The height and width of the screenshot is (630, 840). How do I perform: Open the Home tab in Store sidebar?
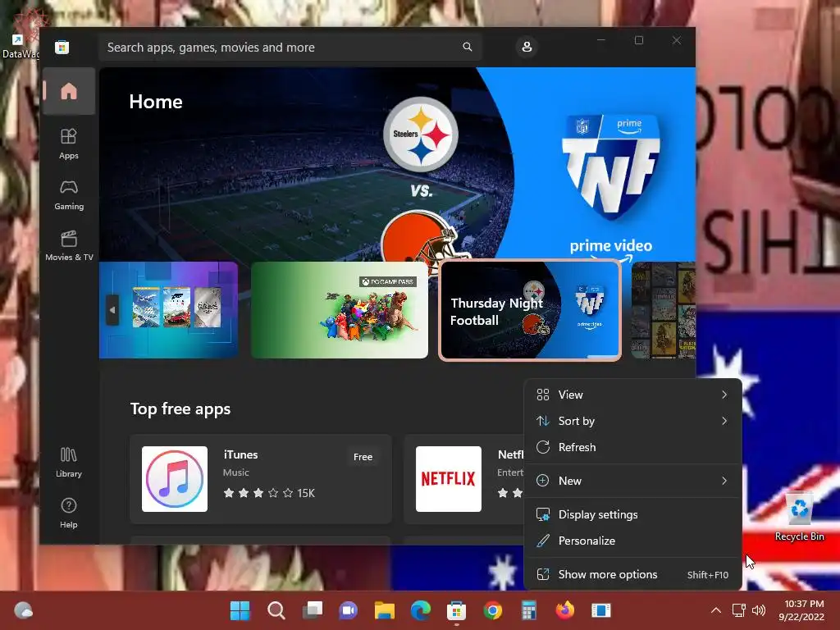[69, 91]
